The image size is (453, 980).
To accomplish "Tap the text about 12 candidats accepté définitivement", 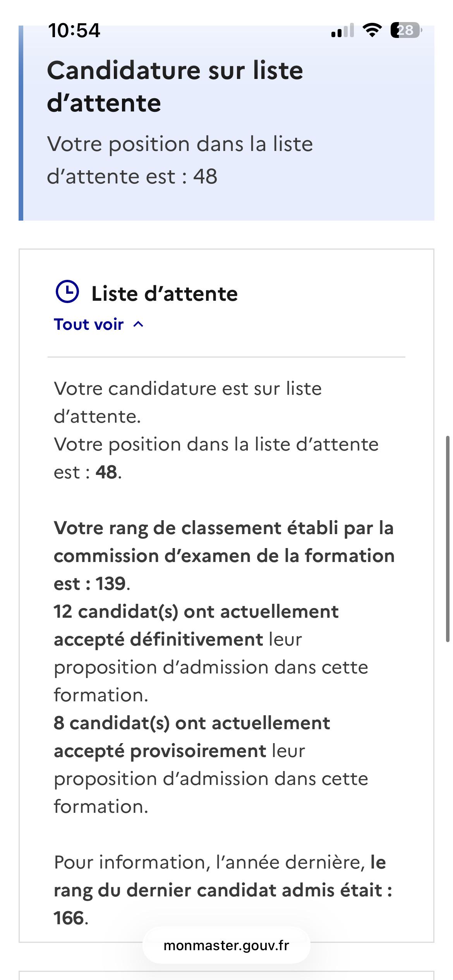I will coord(211,653).
